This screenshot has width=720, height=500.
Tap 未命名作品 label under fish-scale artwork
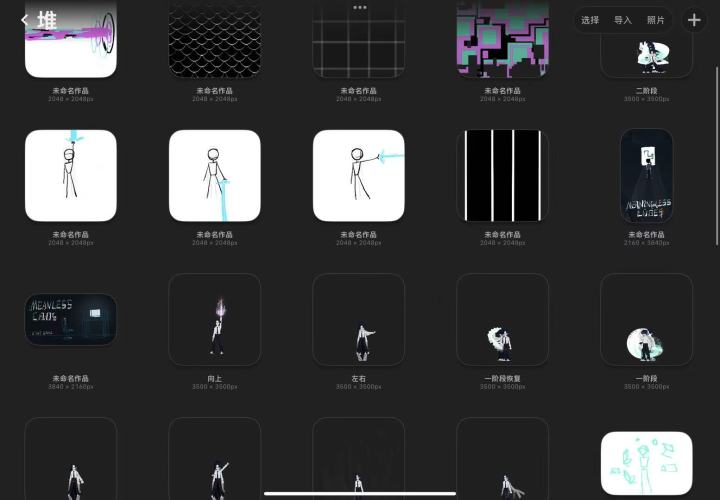pyautogui.click(x=215, y=91)
